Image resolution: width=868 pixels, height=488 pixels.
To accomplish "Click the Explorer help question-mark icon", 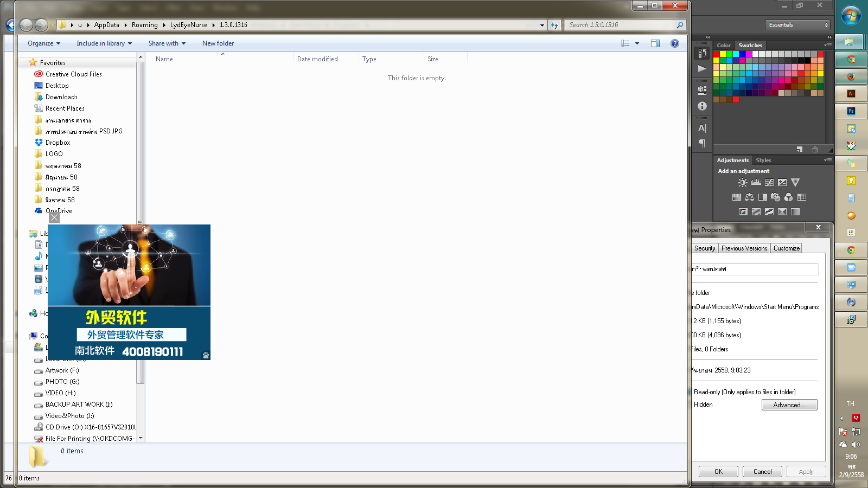I will tap(674, 43).
